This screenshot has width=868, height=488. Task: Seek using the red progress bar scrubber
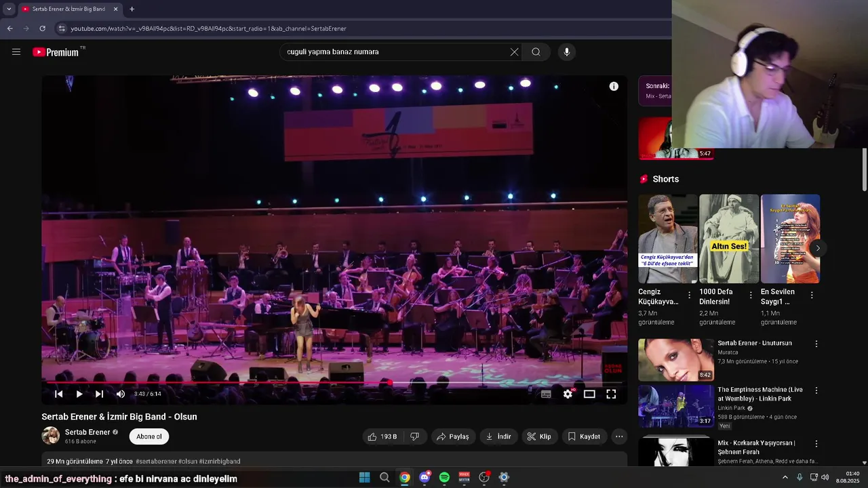(x=391, y=383)
